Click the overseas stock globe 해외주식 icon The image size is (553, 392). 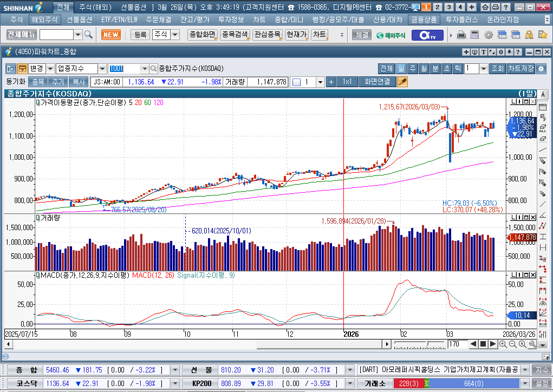(x=391, y=35)
